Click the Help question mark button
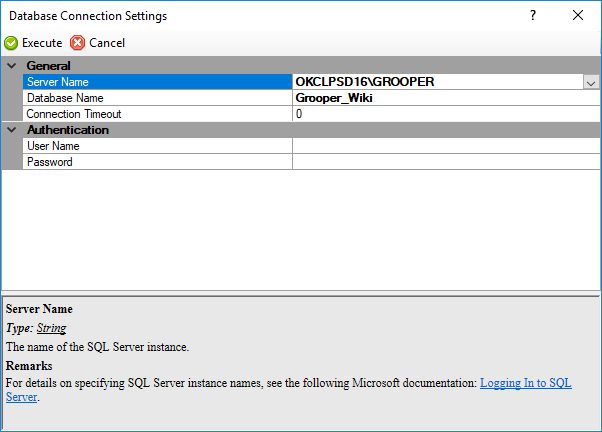Screen dimensions: 602x432 tap(533, 15)
